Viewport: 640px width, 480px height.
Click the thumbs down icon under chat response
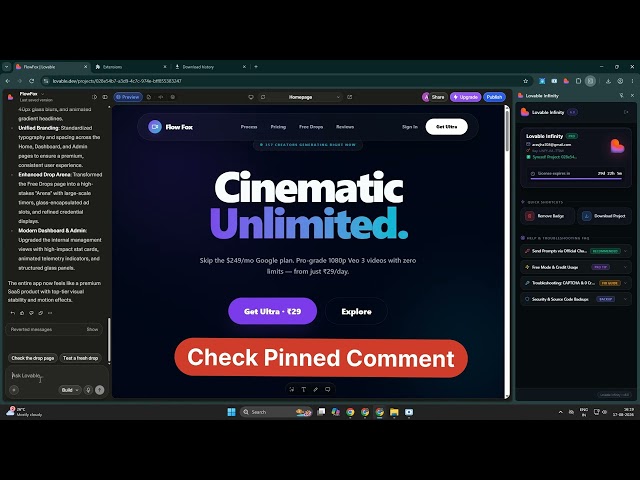tap(31, 313)
